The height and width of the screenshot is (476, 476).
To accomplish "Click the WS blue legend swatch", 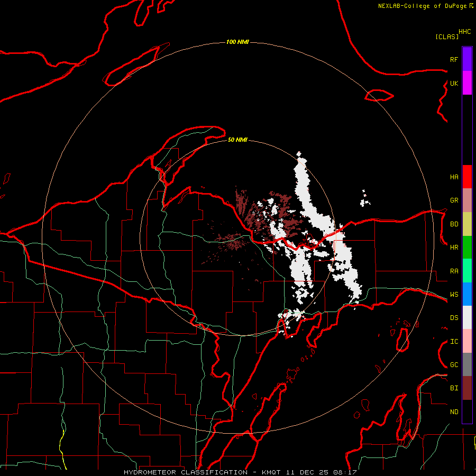I will [x=467, y=294].
